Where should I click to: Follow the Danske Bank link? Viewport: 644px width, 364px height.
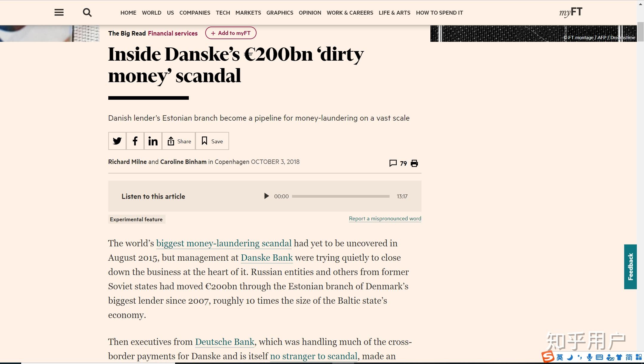point(267,258)
